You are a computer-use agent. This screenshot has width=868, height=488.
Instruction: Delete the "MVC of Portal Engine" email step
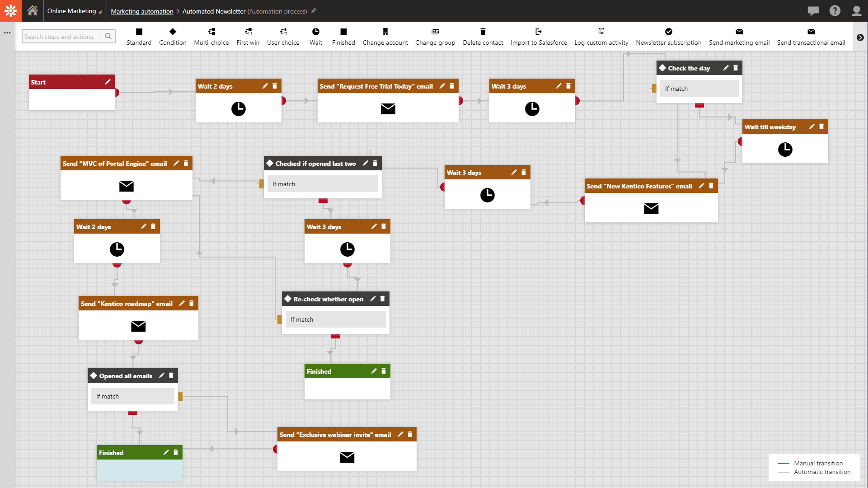pos(186,163)
